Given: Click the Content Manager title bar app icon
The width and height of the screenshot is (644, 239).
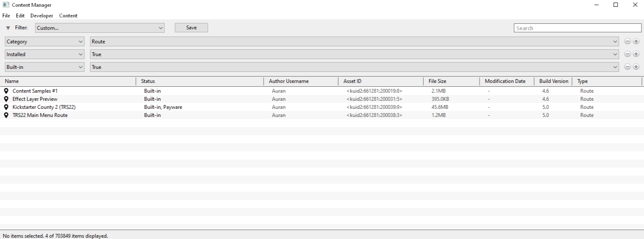Looking at the screenshot, I should (6, 5).
